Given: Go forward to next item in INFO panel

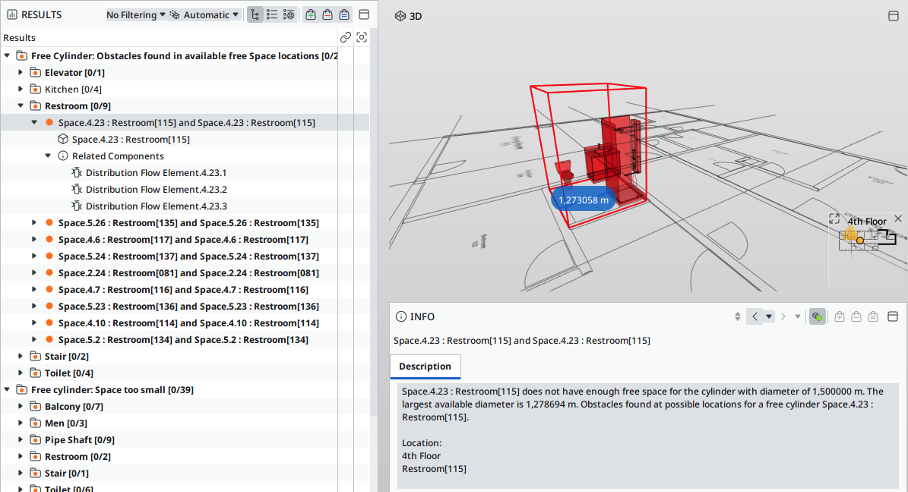Looking at the screenshot, I should click(x=783, y=317).
